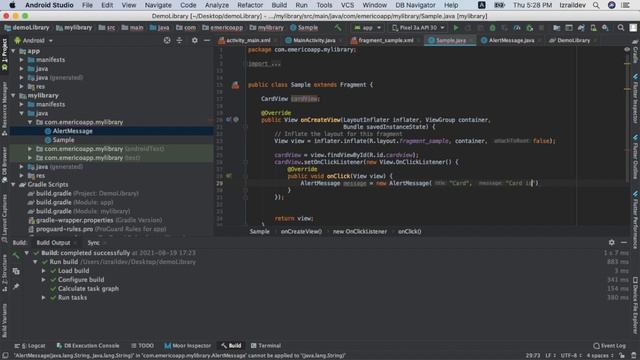Open the Event Log button
This screenshot has height=360, width=640.
pos(609,346)
